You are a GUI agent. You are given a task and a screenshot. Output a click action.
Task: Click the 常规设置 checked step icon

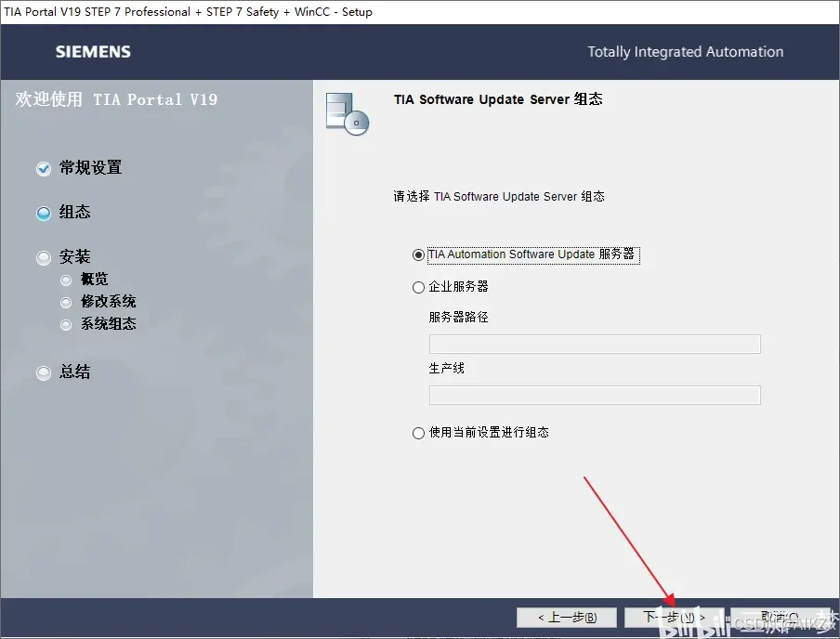coord(44,169)
